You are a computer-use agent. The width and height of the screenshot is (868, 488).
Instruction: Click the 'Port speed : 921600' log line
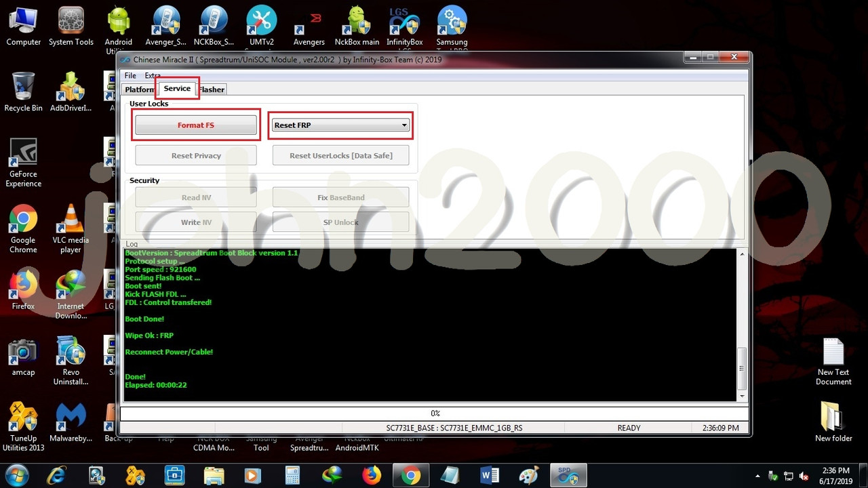click(161, 270)
